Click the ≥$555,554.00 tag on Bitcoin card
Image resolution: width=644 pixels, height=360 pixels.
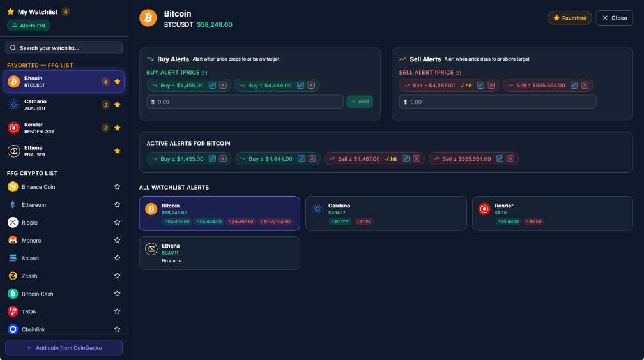275,221
